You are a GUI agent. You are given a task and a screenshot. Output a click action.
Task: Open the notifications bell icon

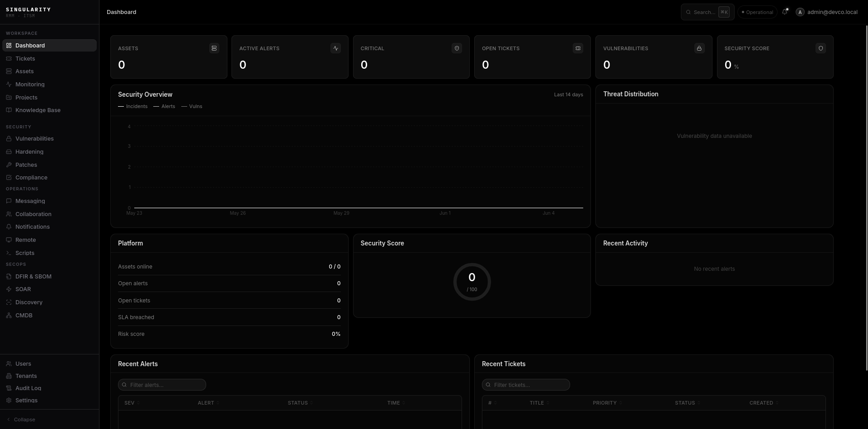click(785, 12)
